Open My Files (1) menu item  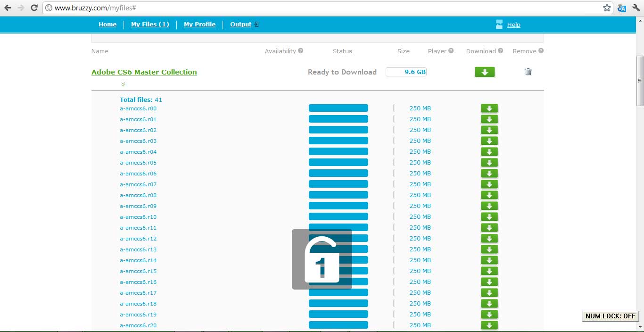tap(150, 25)
